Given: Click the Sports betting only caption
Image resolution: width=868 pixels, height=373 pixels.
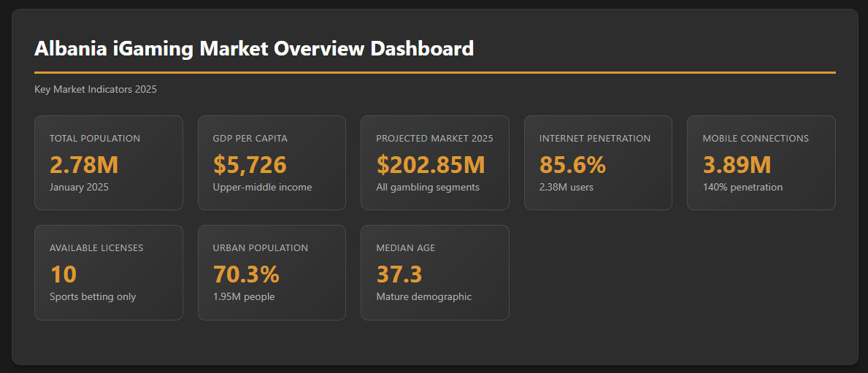Looking at the screenshot, I should click(93, 297).
